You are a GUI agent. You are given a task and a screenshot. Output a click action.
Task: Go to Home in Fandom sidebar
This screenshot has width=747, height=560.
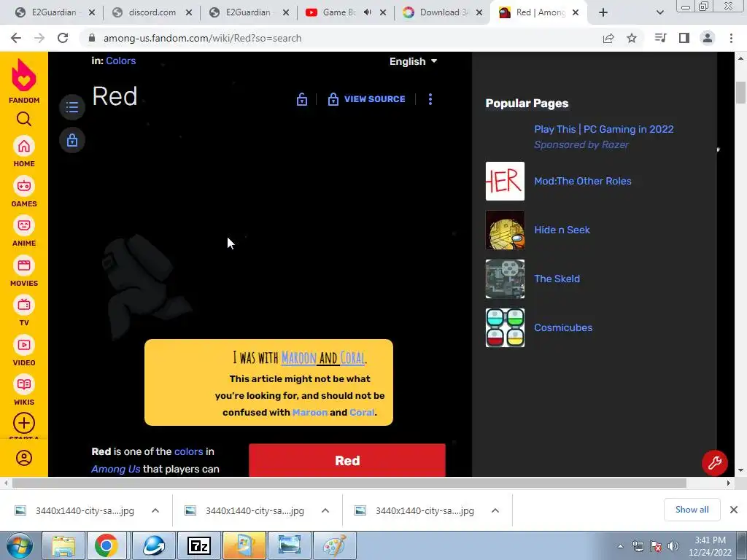[x=24, y=152]
